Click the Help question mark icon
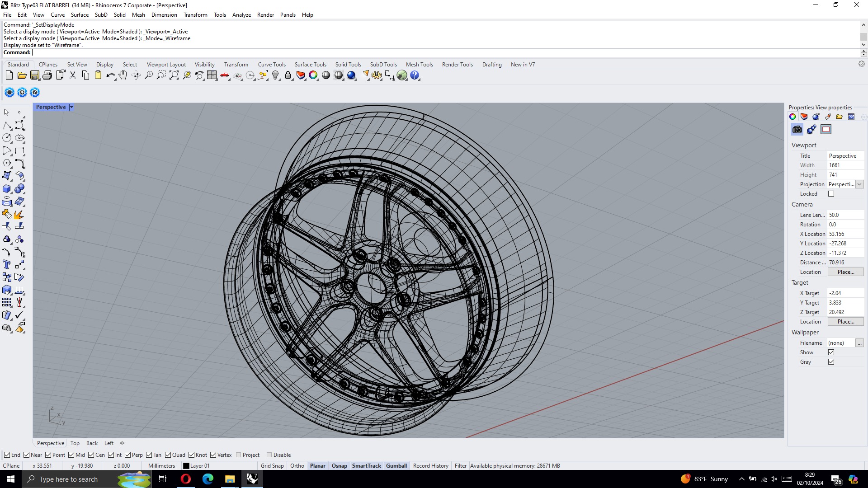This screenshot has width=868, height=488. (415, 75)
